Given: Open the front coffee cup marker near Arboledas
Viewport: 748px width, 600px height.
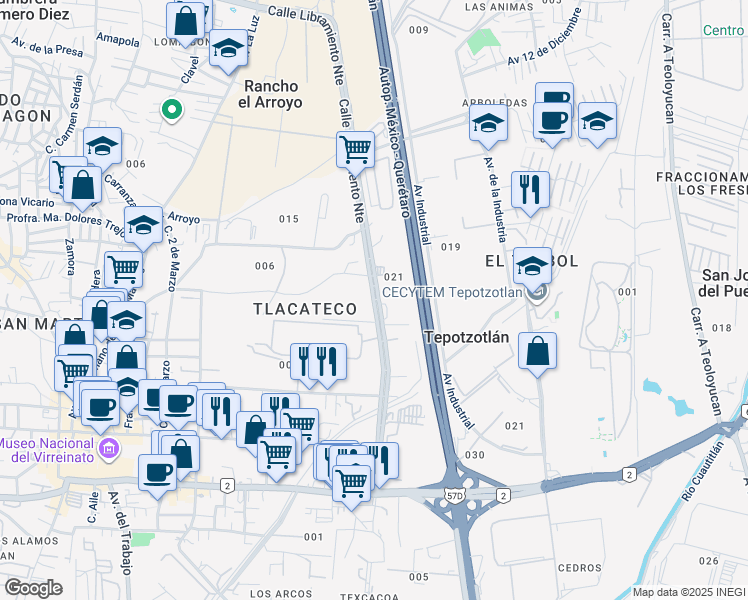Looking at the screenshot, I should pyautogui.click(x=552, y=125).
